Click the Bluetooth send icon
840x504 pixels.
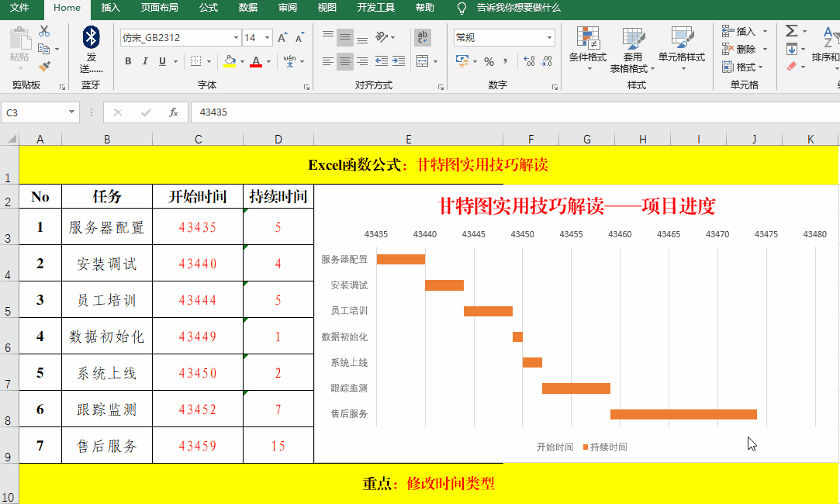click(92, 38)
